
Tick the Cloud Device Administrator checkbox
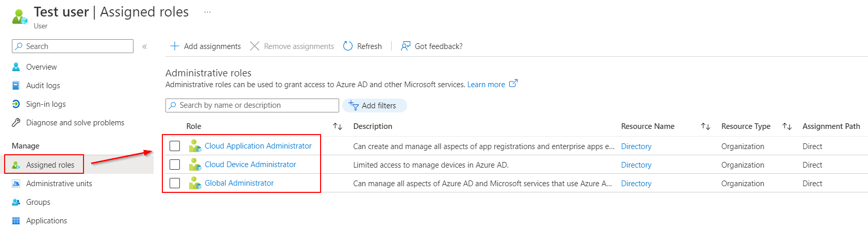175,165
